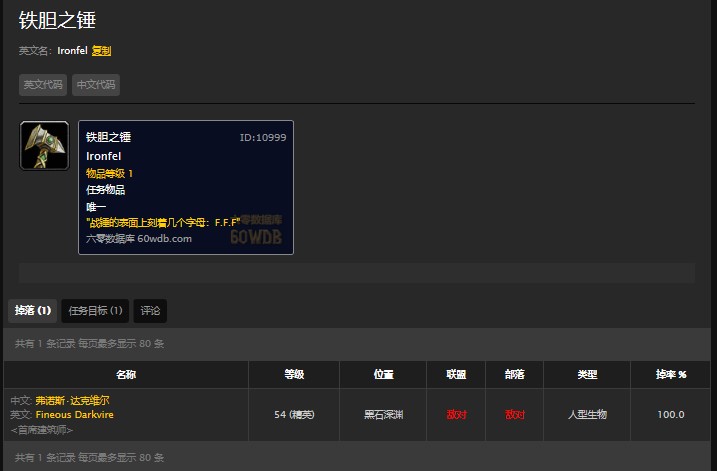Open the 任务目标 (1) tab

pos(95,311)
